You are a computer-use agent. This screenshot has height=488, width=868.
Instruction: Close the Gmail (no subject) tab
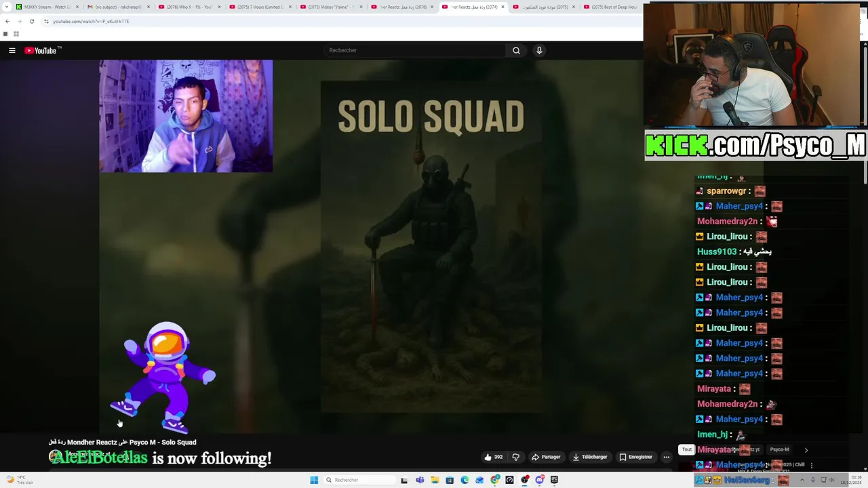[x=148, y=7]
